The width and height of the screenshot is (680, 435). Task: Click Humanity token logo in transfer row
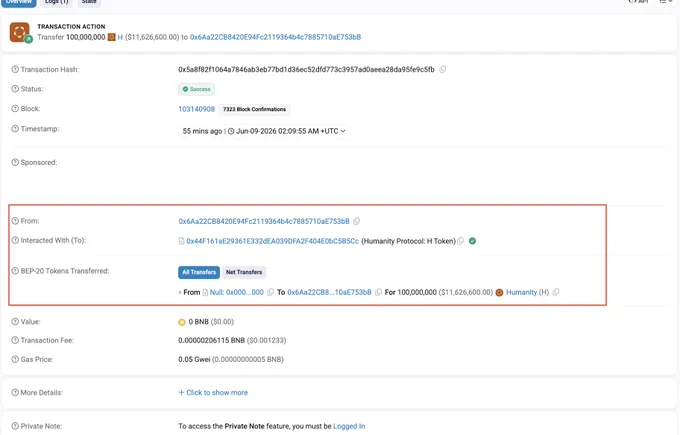tap(499, 293)
